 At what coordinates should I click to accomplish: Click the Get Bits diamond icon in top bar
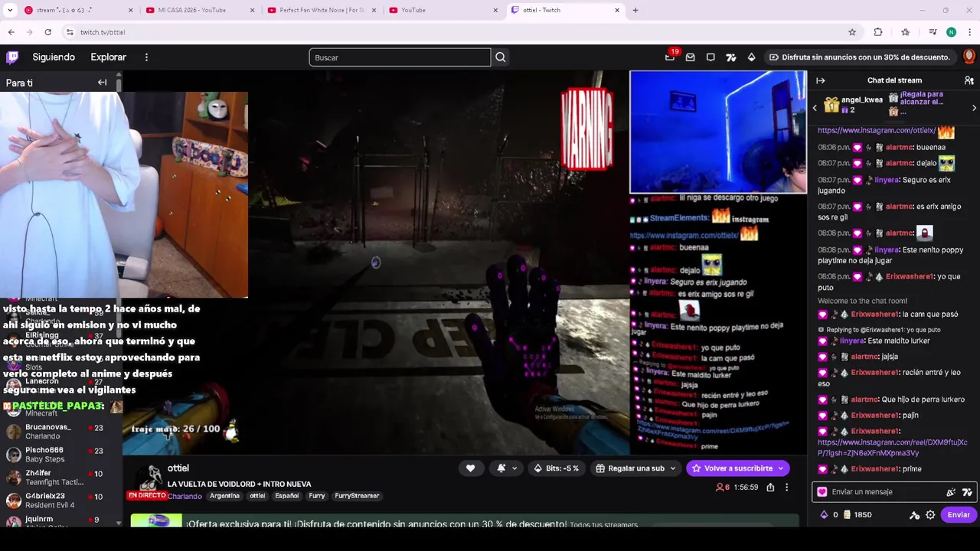(751, 57)
